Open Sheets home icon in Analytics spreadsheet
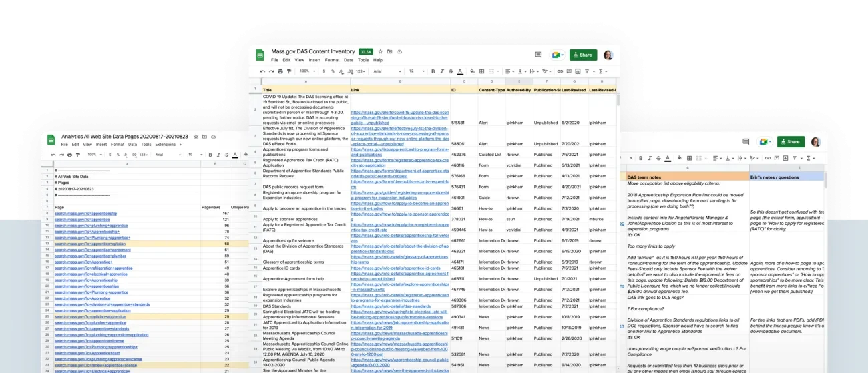The image size is (868, 373). coord(51,140)
